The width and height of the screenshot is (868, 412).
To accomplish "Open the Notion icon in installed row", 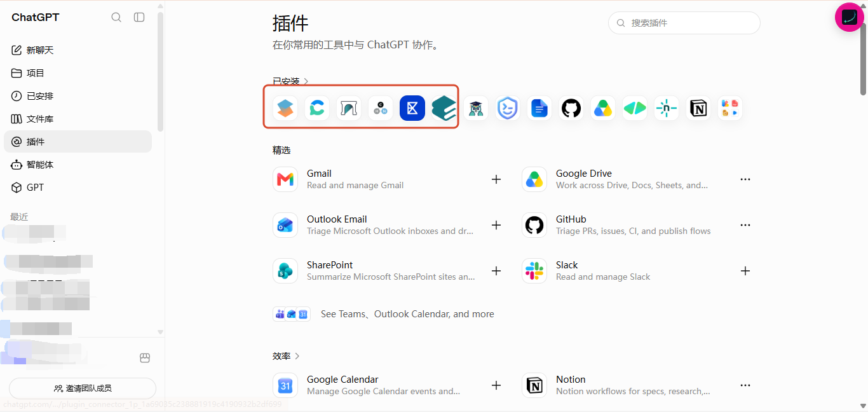I will pyautogui.click(x=698, y=108).
